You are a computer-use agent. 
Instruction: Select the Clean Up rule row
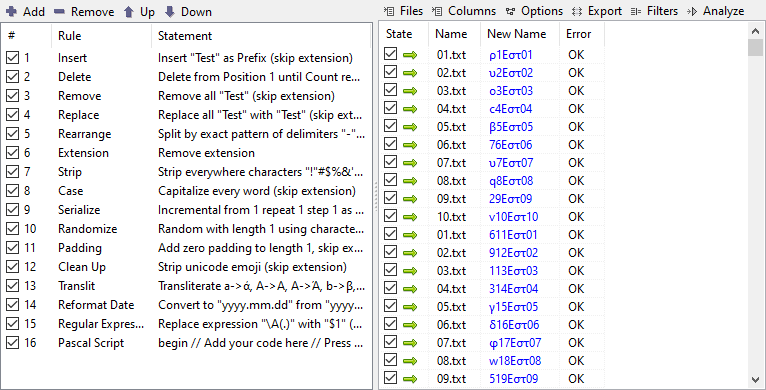point(186,267)
